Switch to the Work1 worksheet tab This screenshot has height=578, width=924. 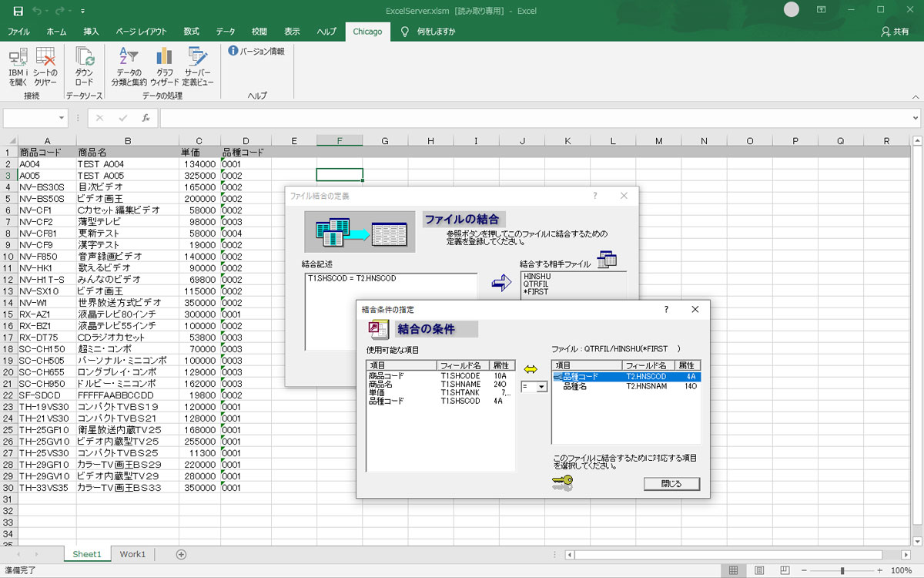(x=132, y=554)
